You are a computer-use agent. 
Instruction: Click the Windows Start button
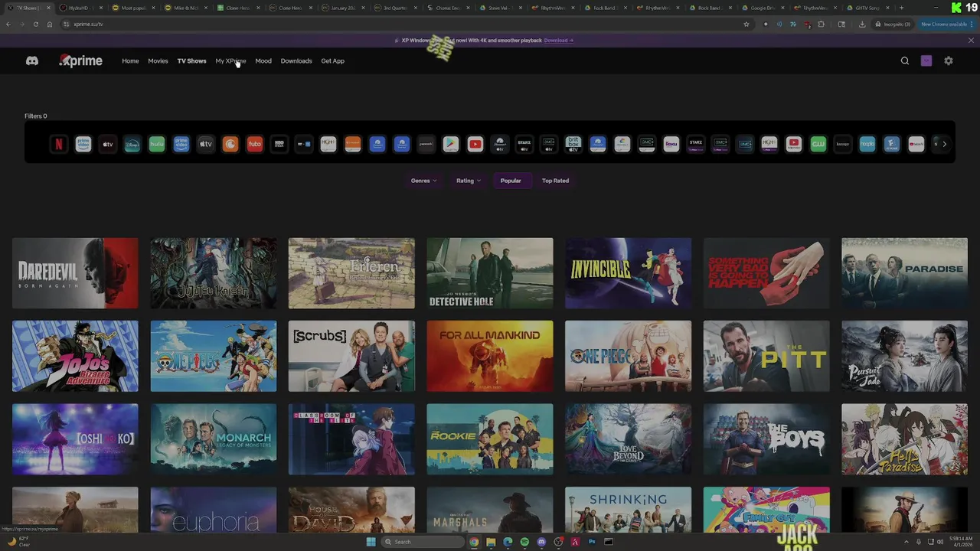[371, 542]
